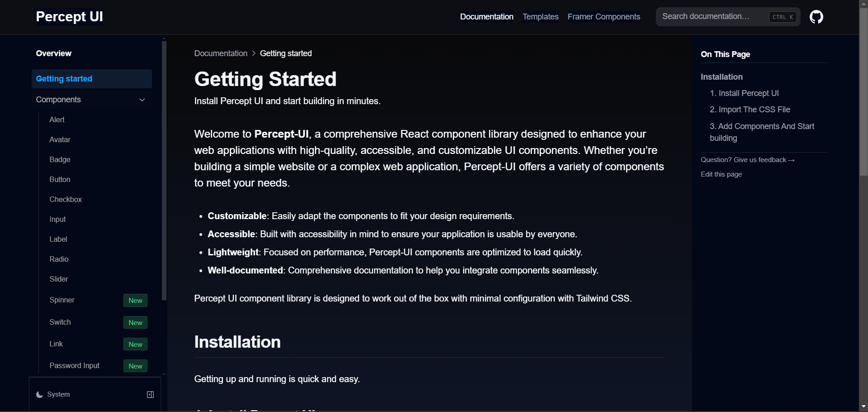Click Documentation in the breadcrumb trail
This screenshot has height=412, width=868.
point(220,53)
